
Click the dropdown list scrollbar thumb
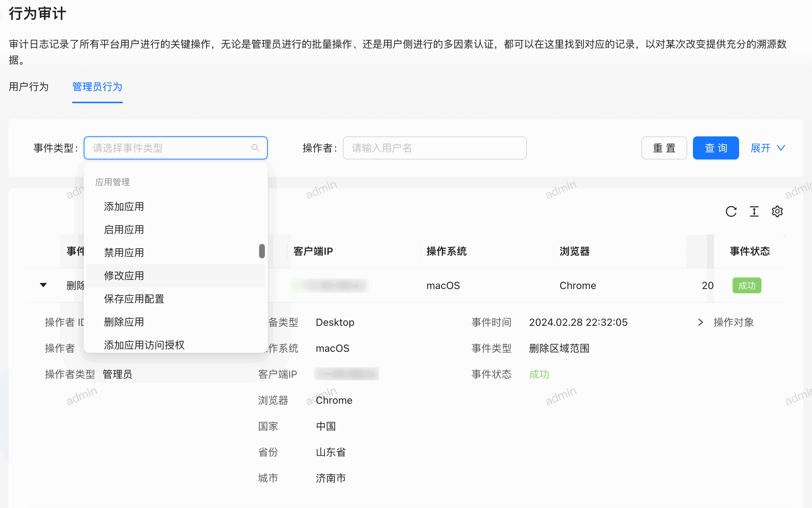[x=262, y=251]
